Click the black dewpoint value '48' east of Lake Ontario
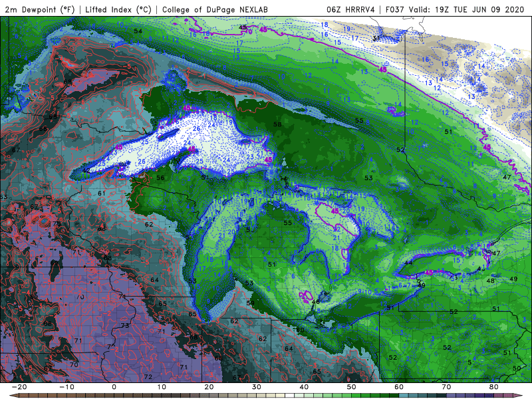This screenshot has height=399, width=532. (x=490, y=281)
